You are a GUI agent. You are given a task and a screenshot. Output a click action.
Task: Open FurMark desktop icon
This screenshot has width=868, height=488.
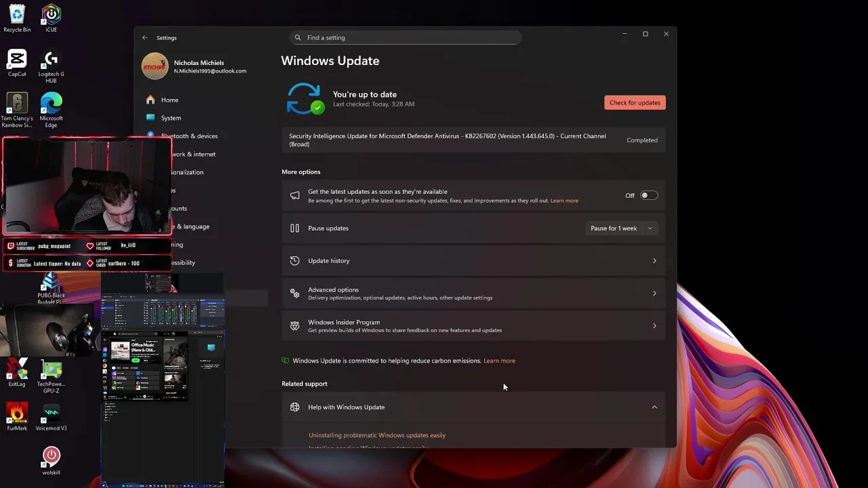click(x=17, y=418)
